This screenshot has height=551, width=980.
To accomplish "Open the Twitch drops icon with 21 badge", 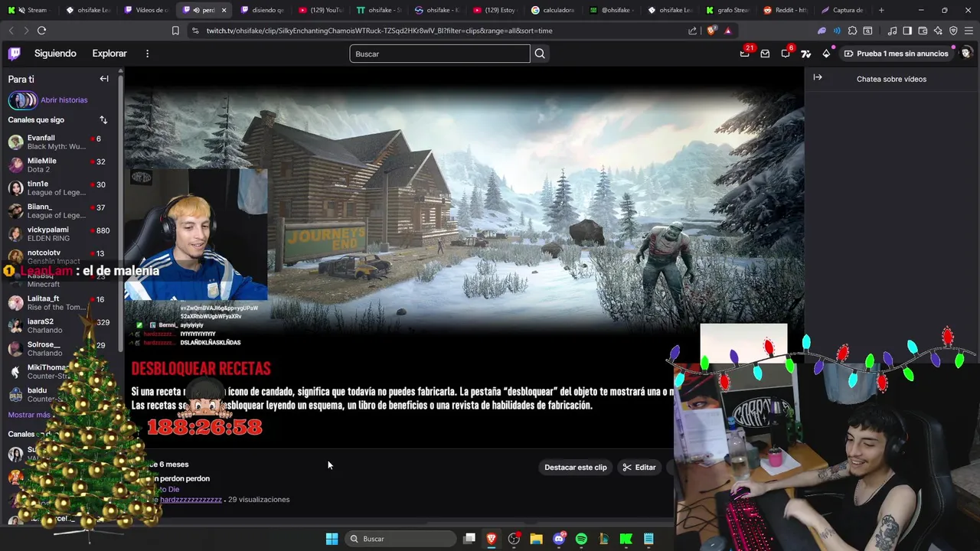I will pos(745,53).
